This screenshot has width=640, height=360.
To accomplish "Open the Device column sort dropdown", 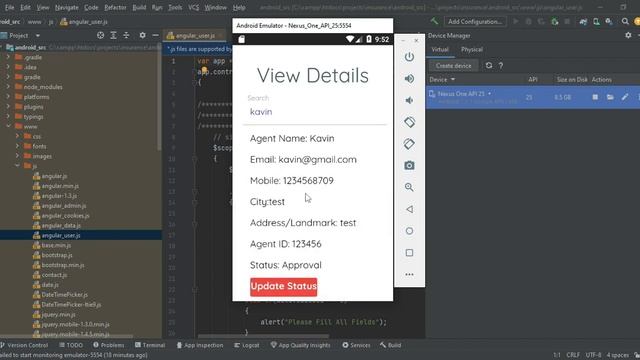I will point(453,80).
